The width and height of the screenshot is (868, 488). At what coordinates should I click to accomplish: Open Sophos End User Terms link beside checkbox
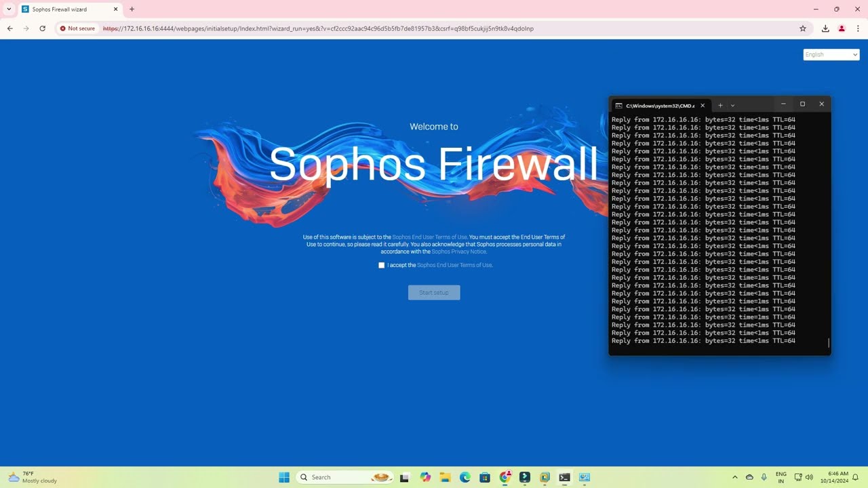pos(454,265)
